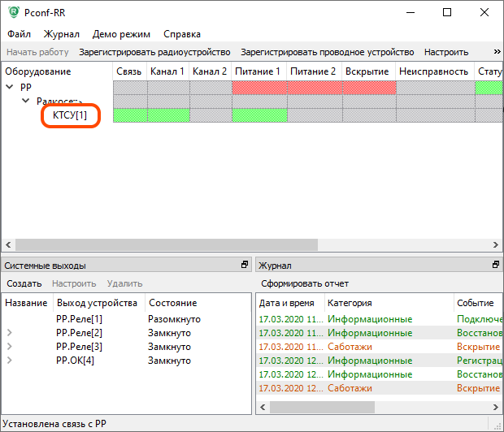The image size is (504, 432).
Task: Collapse the Радиосеть tree node
Action: click(24, 102)
